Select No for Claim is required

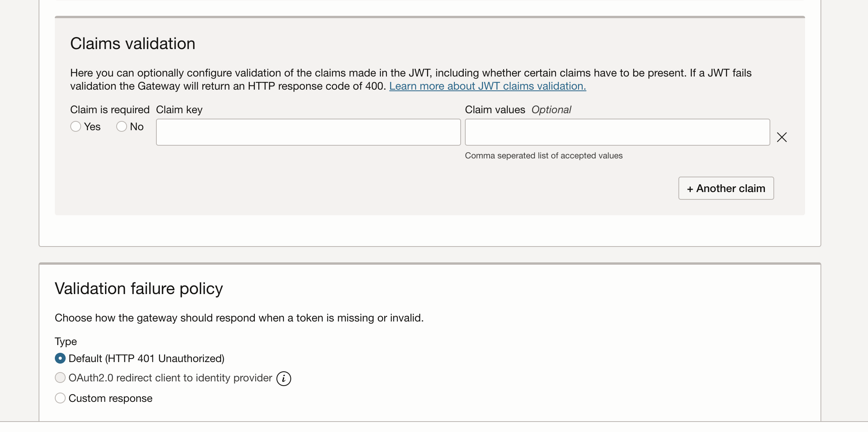pyautogui.click(x=122, y=127)
